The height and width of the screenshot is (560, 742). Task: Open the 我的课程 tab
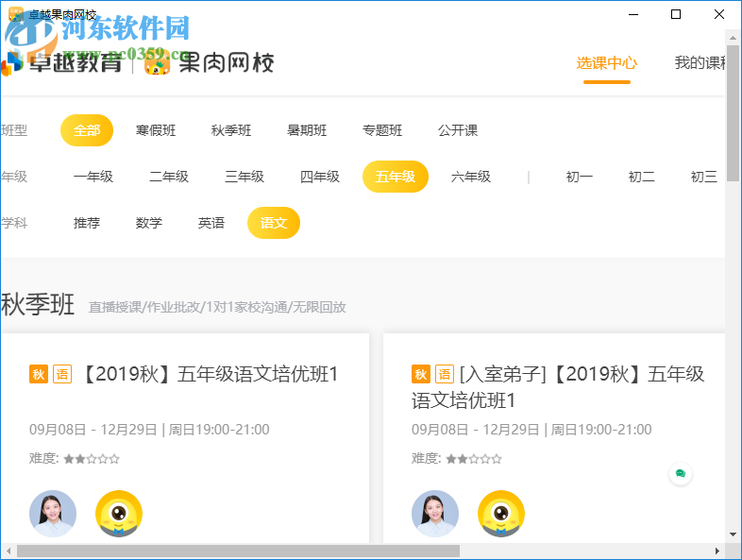[700, 63]
